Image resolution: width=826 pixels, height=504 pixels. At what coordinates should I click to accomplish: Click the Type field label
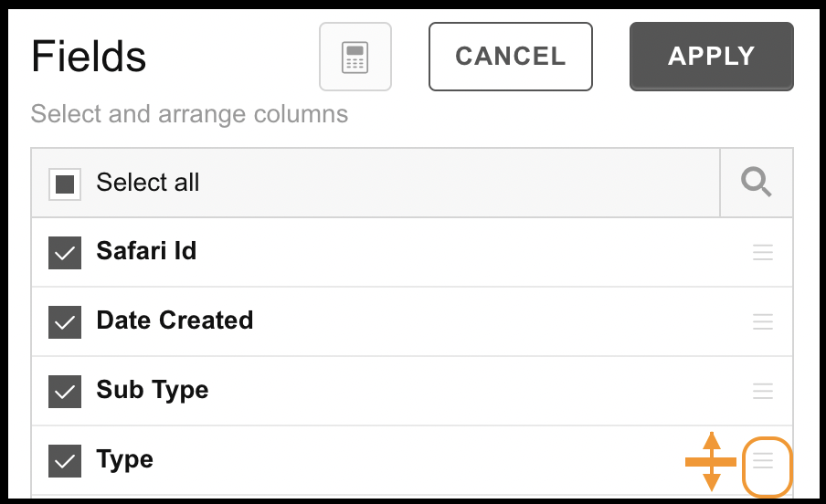125,460
